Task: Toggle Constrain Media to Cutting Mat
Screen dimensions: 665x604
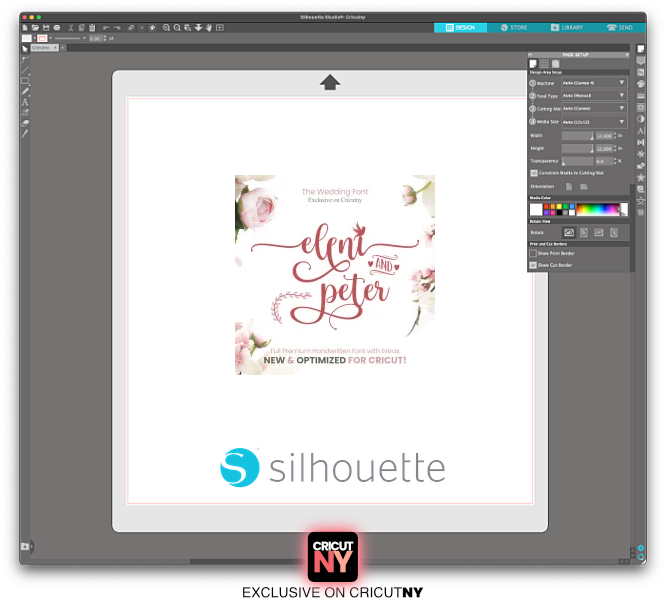Action: click(534, 173)
